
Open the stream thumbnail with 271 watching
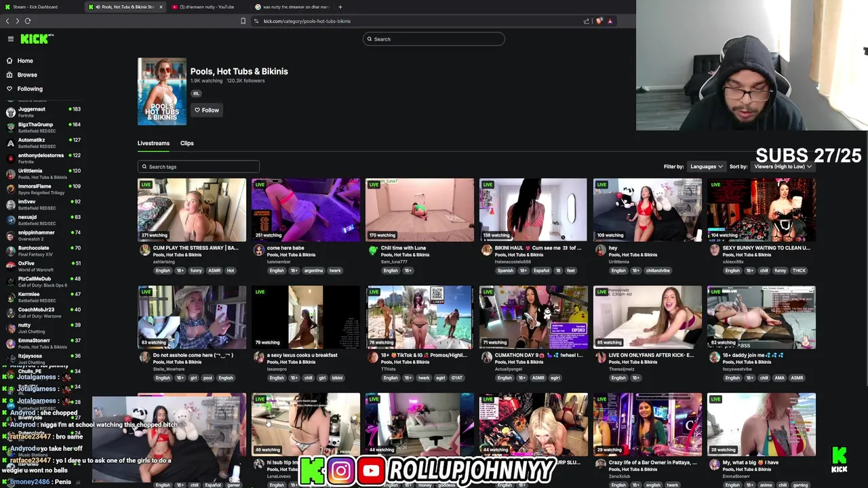coord(192,209)
